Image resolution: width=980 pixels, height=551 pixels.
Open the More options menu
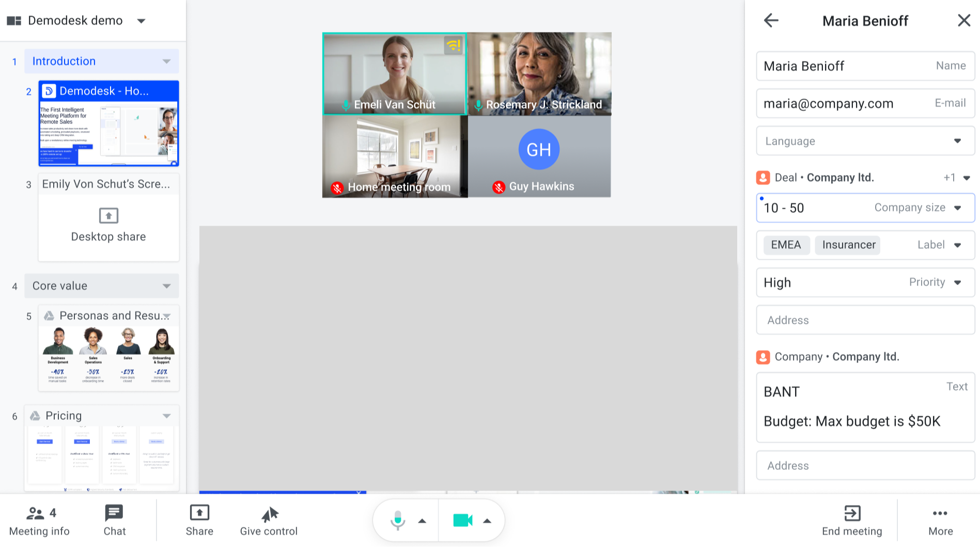click(940, 519)
